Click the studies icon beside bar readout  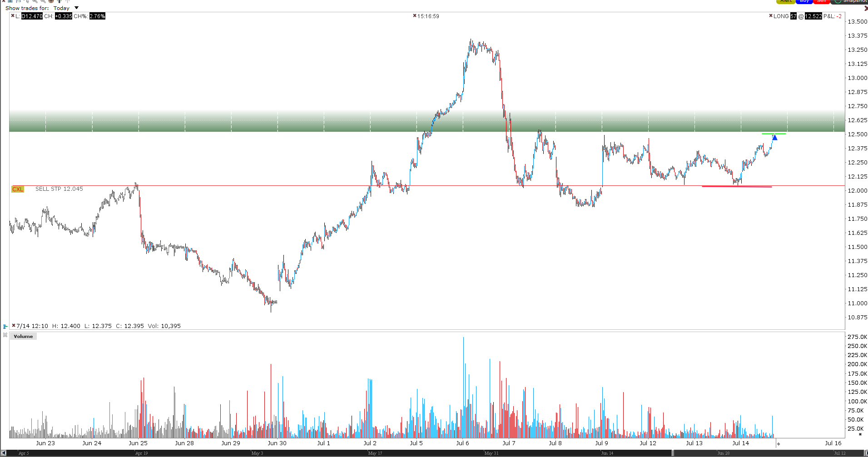(5, 326)
